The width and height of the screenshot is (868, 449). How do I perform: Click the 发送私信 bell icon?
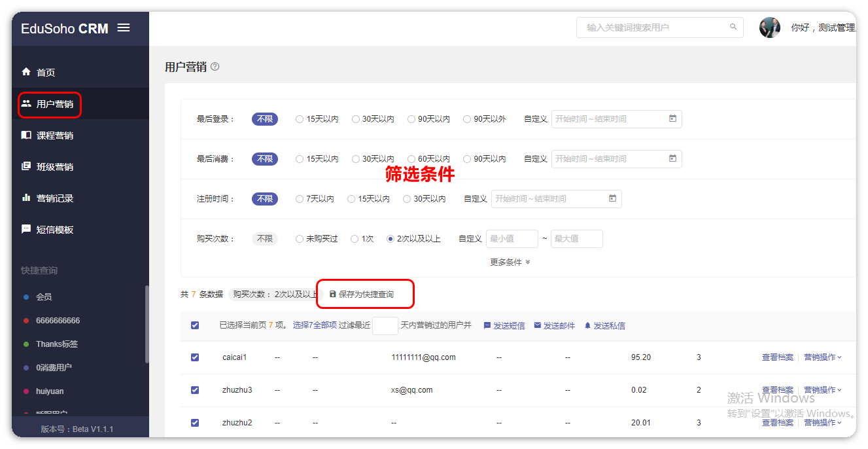tap(587, 325)
